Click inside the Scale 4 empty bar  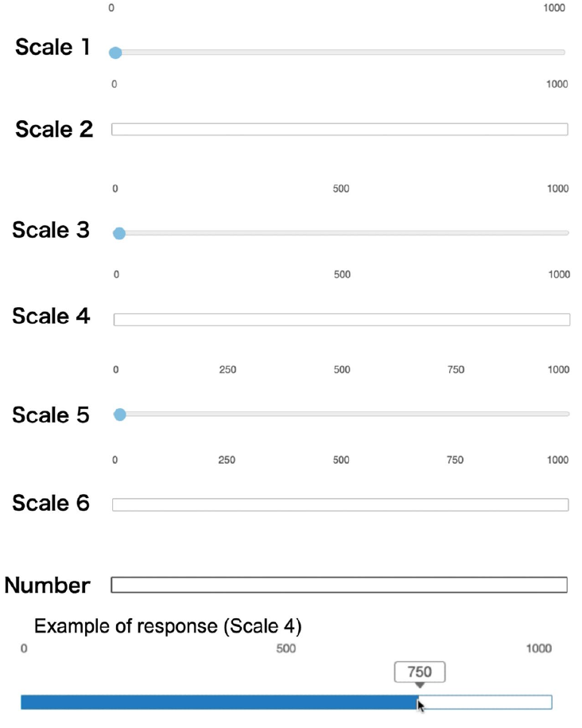(342, 319)
